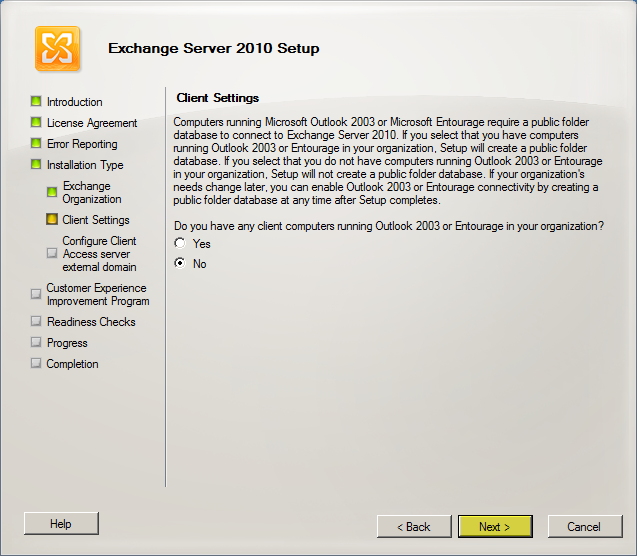Click the green square beside License Agreement
Viewport: 637px width, 556px height.
36,122
